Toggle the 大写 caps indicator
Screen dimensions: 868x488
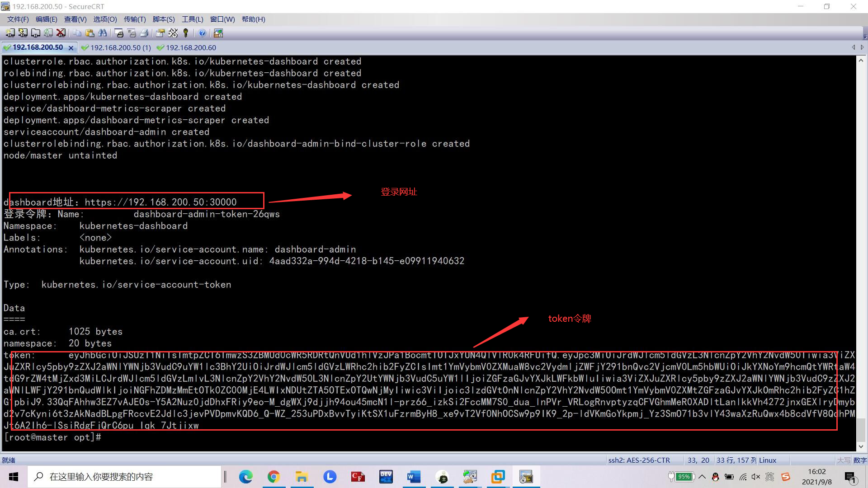coord(844,460)
